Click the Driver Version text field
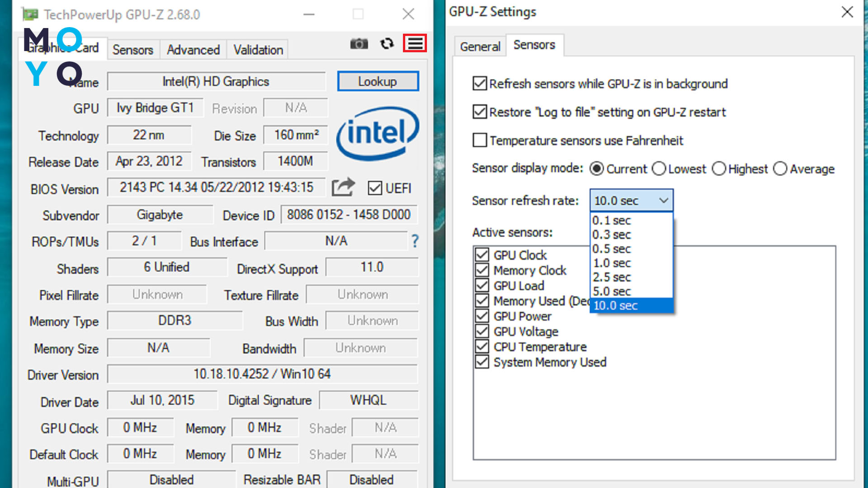Viewport: 868px width, 488px height. [x=262, y=374]
